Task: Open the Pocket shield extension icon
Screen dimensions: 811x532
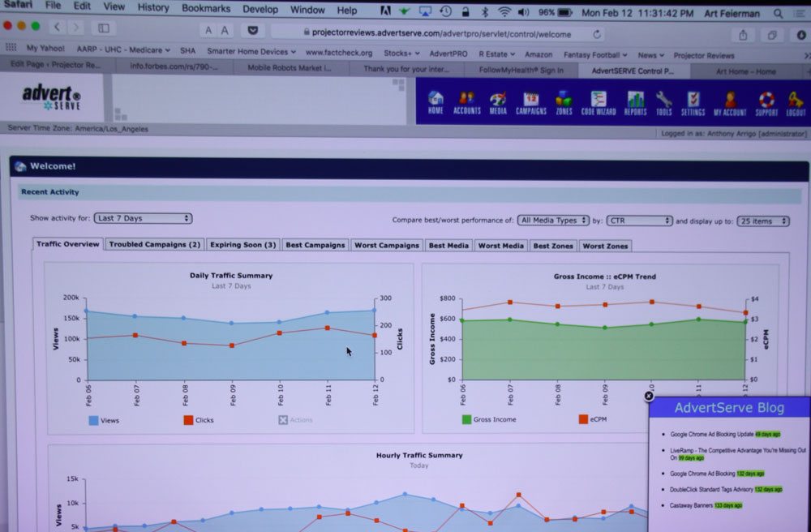Action: 252,31
